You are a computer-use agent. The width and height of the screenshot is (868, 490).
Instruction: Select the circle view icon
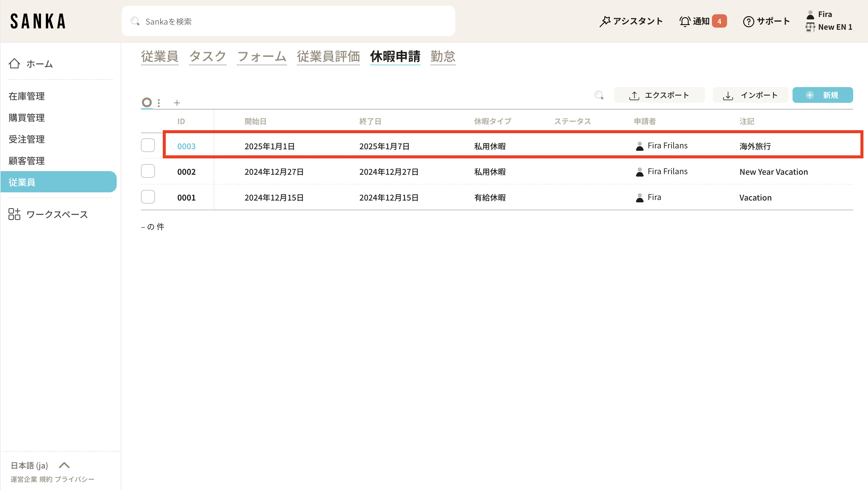pyautogui.click(x=147, y=102)
